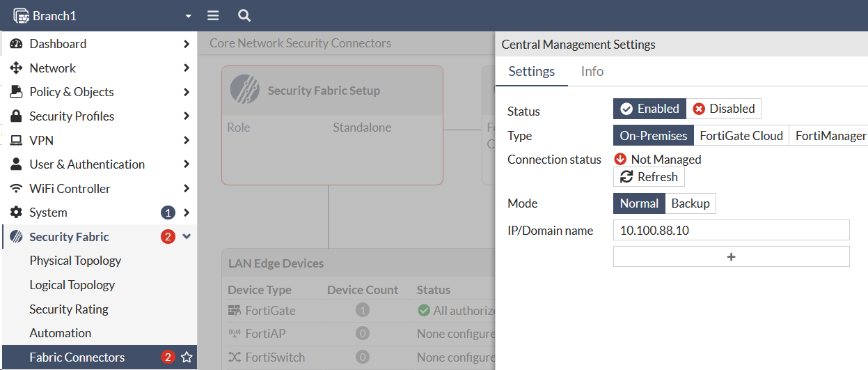
Task: Switch to the Info tab
Action: 592,71
